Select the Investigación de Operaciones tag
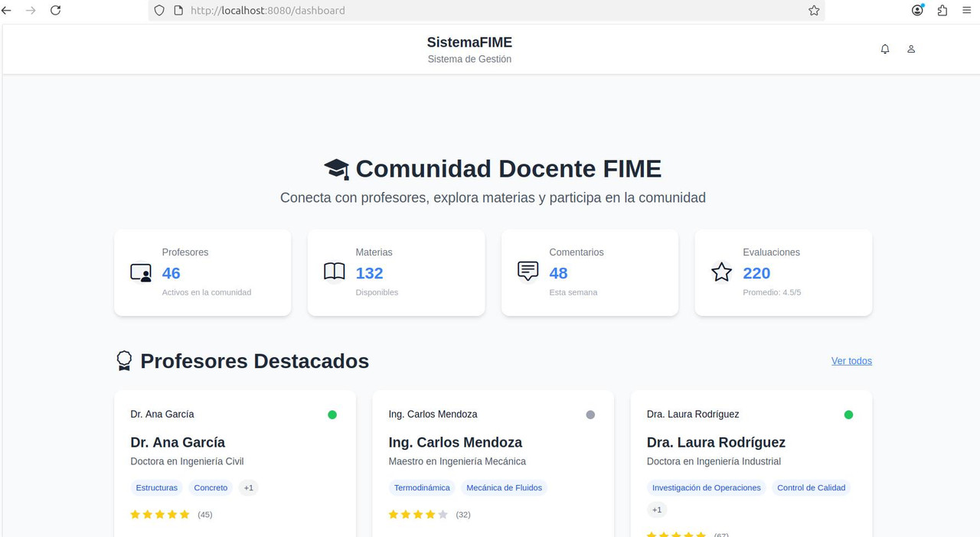980x537 pixels. click(x=707, y=488)
